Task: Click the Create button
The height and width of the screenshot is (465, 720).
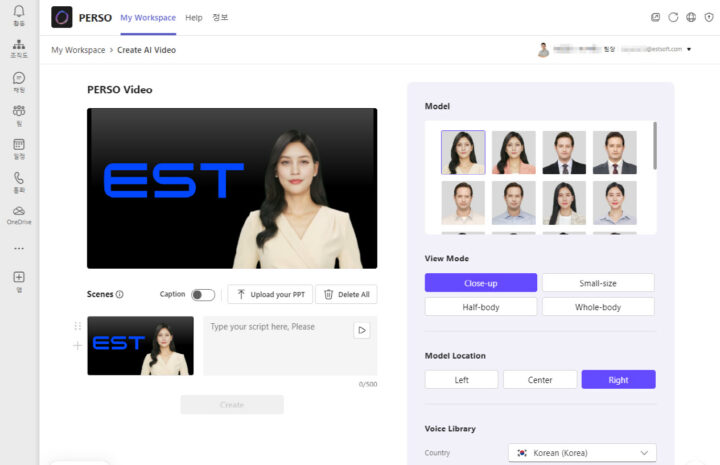Action: [232, 404]
